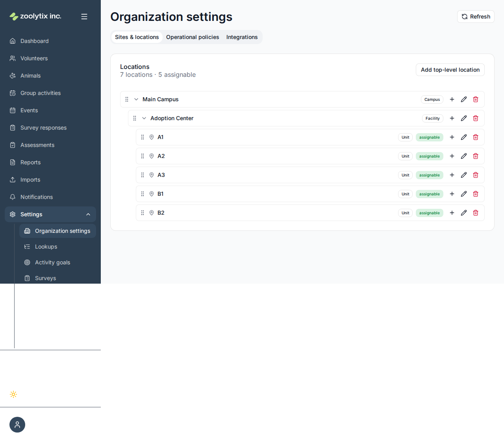Edit the Main Campus location
The width and height of the screenshot is (504, 442).
[464, 99]
